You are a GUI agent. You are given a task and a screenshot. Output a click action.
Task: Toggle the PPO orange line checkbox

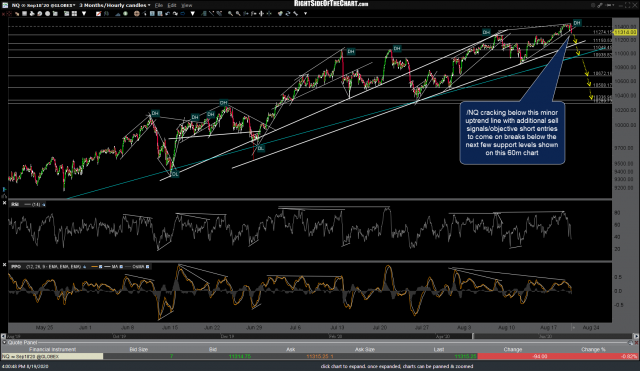[100, 267]
